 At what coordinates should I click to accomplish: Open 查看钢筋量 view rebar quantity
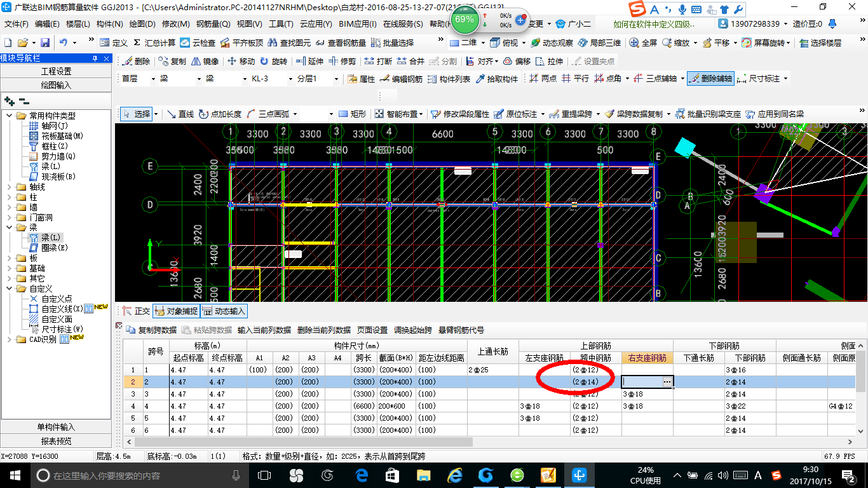(341, 43)
